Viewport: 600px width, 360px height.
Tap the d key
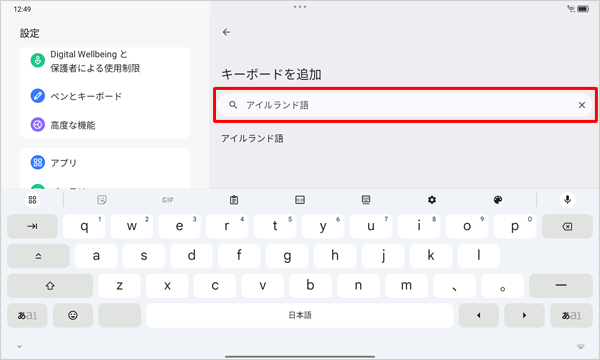point(192,256)
